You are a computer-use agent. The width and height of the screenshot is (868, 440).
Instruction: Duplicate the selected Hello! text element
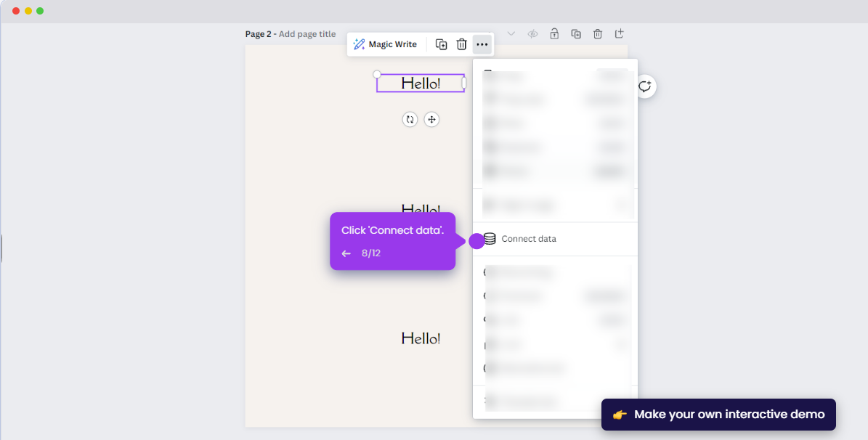442,44
